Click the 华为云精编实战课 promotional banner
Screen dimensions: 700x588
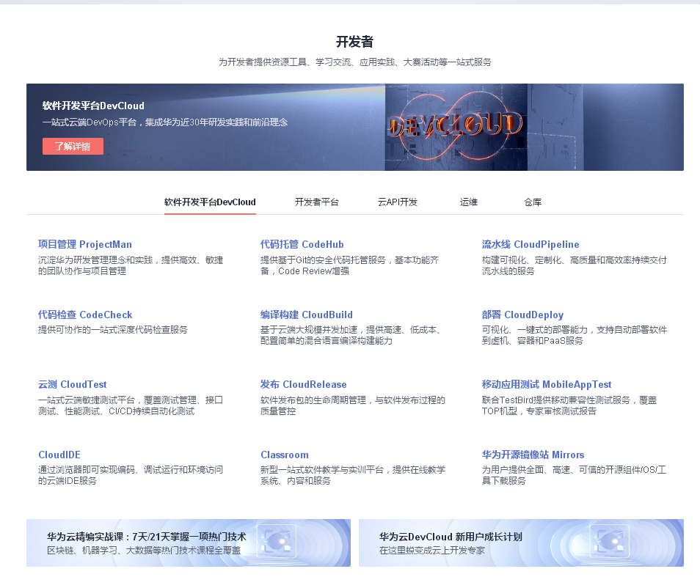click(189, 543)
